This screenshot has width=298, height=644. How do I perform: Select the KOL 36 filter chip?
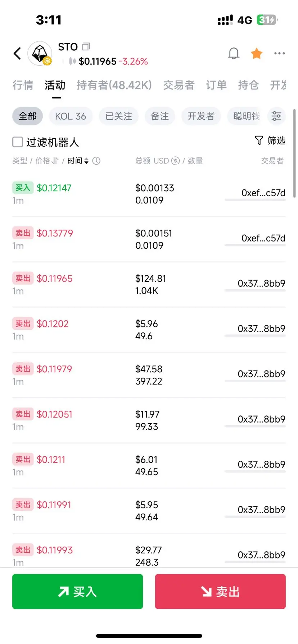point(71,116)
